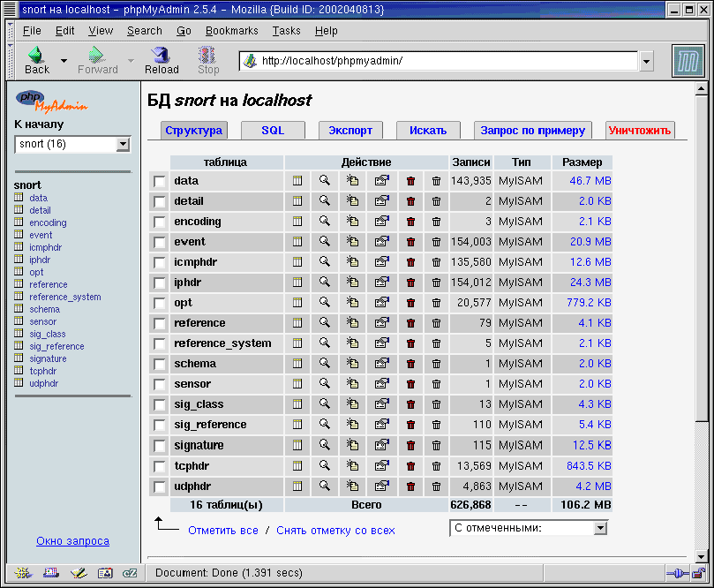The height and width of the screenshot is (588, 714).
Task: Click the gray trash icon in the reference row
Action: [x=436, y=323]
